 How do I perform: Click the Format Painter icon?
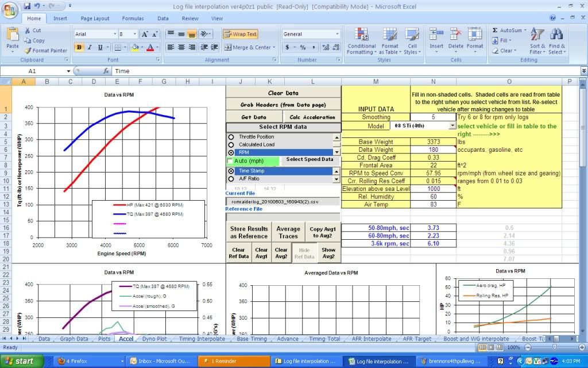28,51
